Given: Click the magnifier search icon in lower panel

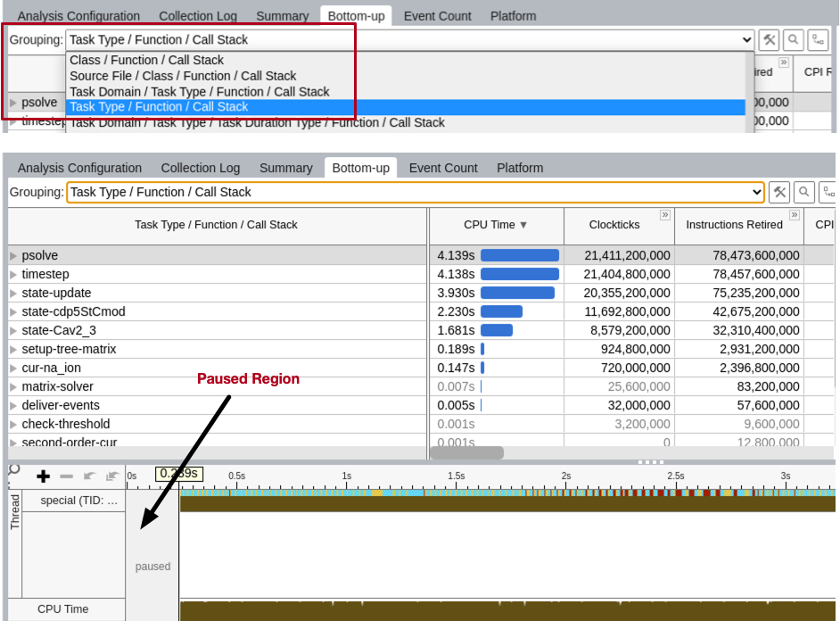Looking at the screenshot, I should 804,192.
